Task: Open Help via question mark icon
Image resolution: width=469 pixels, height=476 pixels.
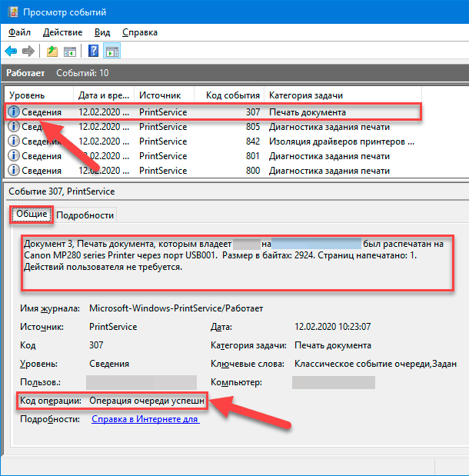Action: pyautogui.click(x=94, y=51)
